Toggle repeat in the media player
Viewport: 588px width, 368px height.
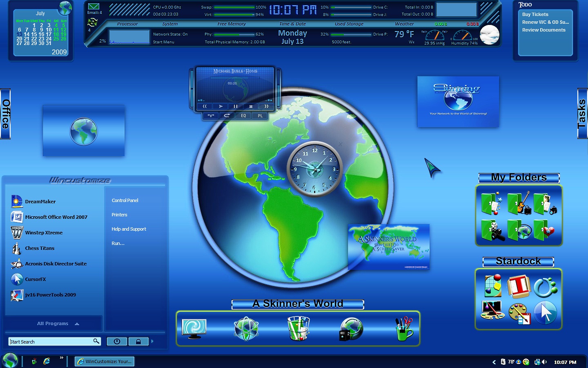[x=227, y=116]
